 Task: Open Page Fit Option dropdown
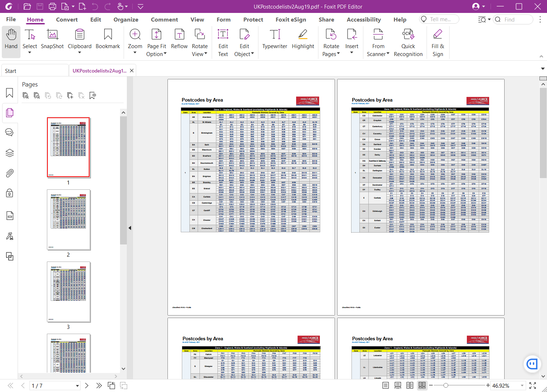[x=165, y=54]
